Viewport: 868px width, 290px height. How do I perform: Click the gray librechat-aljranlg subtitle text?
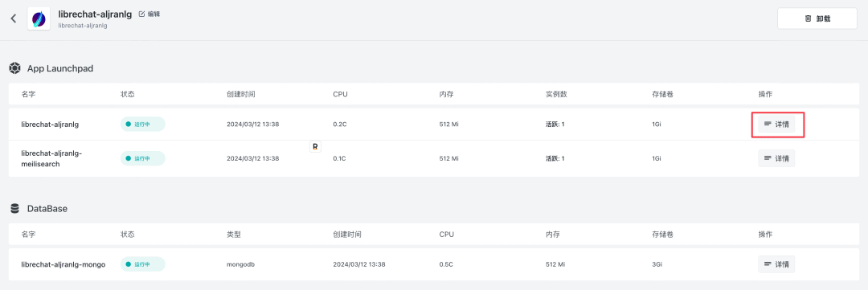click(83, 26)
